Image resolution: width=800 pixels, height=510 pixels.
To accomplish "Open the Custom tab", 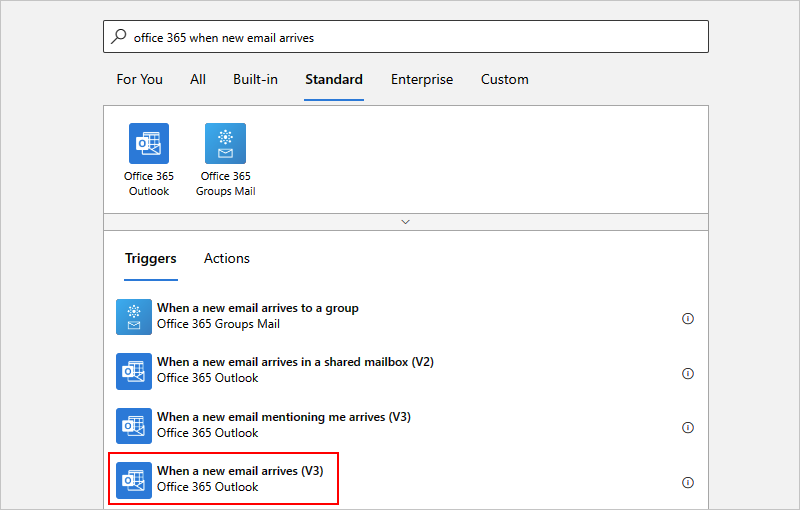I will (505, 79).
